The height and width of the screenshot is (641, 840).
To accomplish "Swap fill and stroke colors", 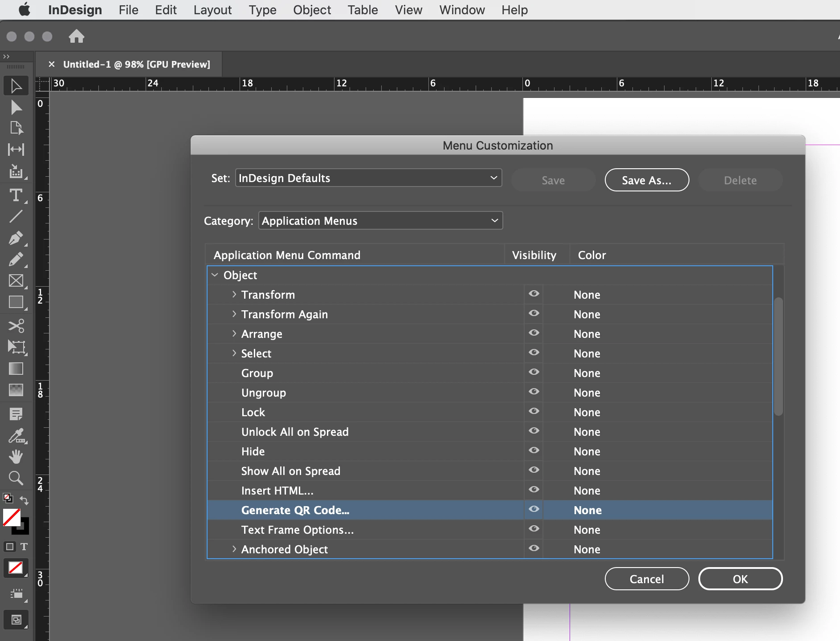I will tap(24, 500).
